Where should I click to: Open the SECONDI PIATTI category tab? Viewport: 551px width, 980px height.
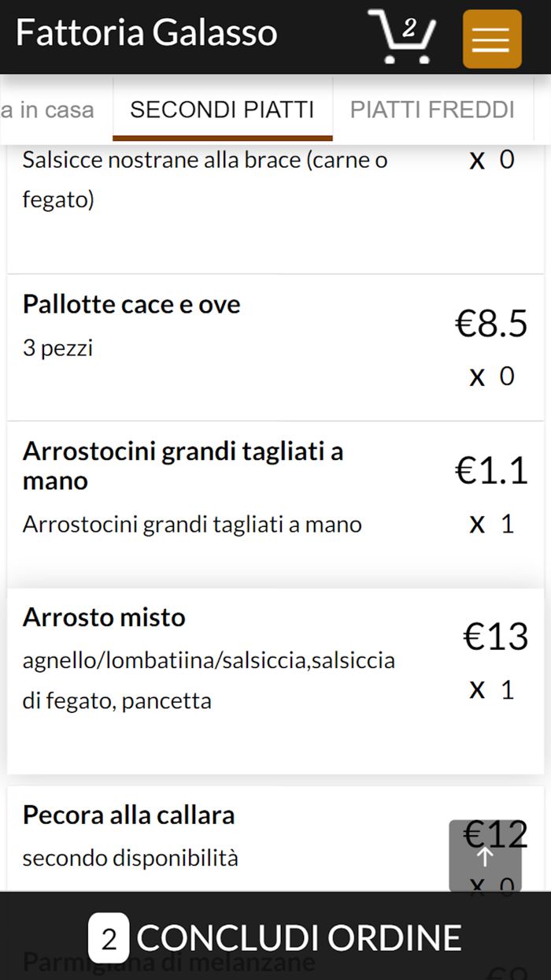[x=223, y=109]
